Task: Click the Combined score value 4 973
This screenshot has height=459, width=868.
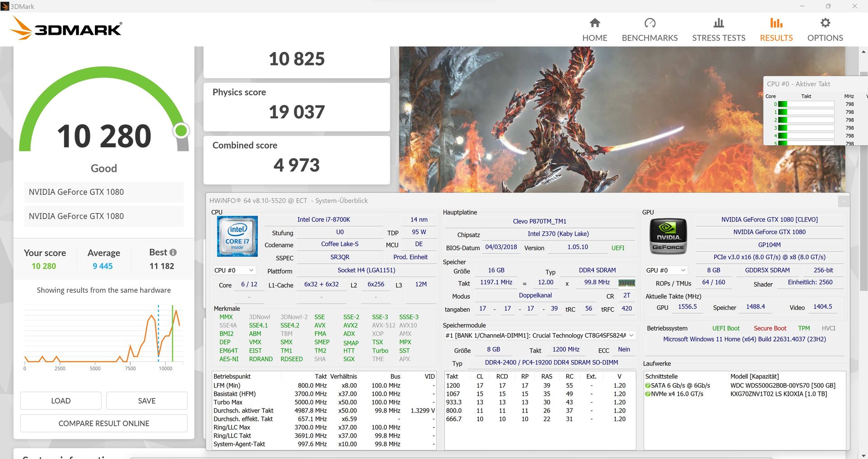Action: pos(297,165)
